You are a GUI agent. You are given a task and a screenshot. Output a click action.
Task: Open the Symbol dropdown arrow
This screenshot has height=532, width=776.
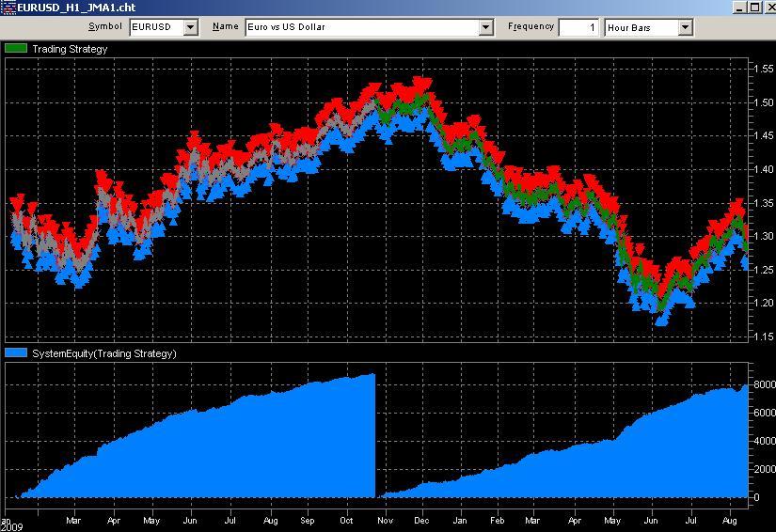click(x=191, y=27)
